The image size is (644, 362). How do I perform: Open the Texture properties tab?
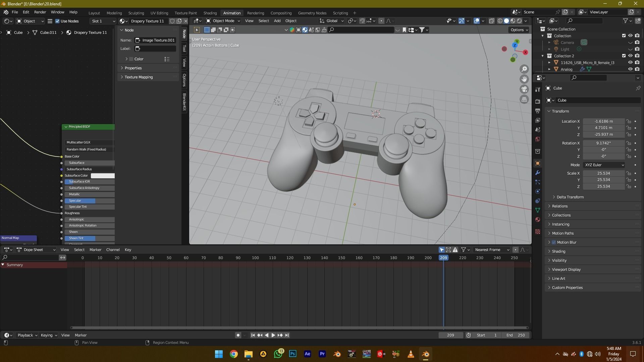[x=538, y=232]
